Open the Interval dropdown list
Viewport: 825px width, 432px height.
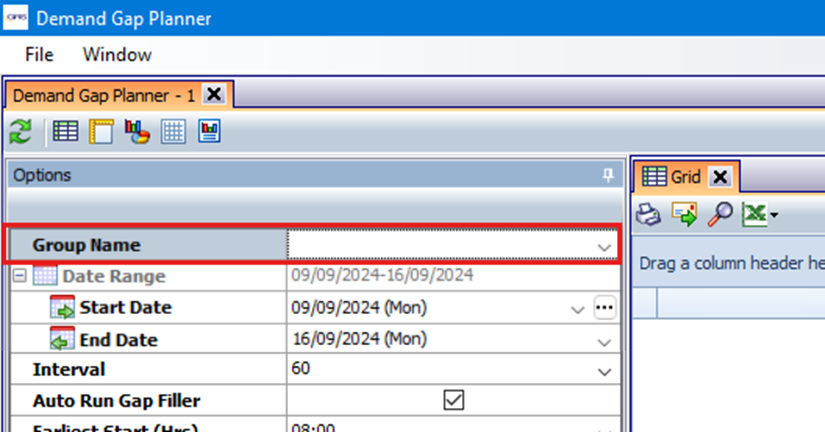[x=603, y=371]
